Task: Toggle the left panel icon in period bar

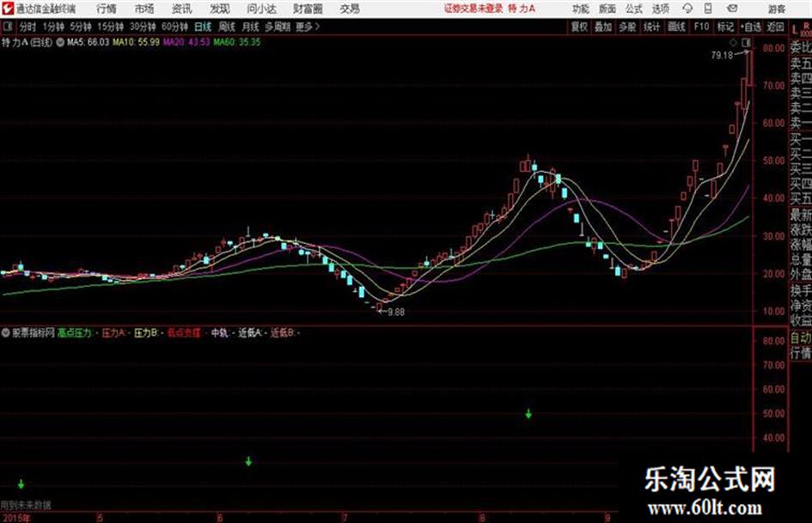Action: coord(7,27)
